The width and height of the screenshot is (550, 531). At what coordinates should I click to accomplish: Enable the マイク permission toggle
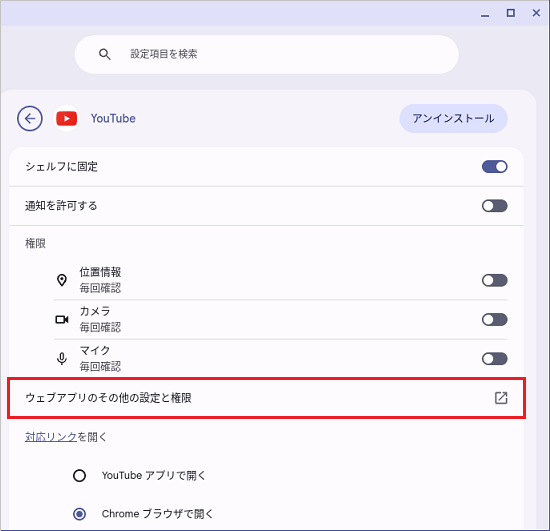pos(495,359)
